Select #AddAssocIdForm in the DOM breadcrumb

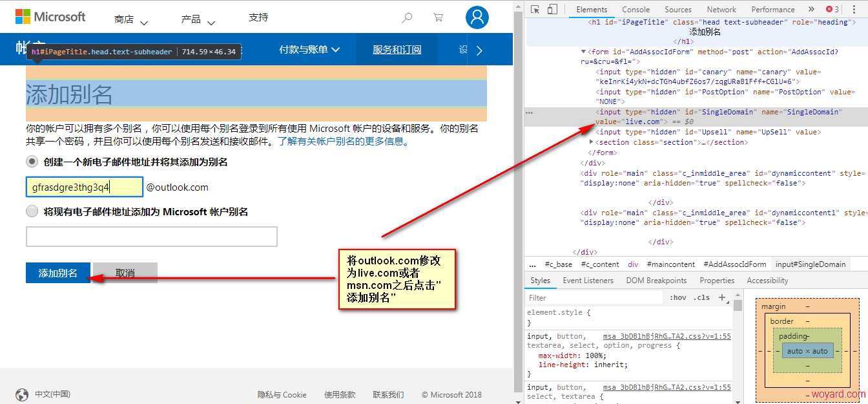pos(735,264)
